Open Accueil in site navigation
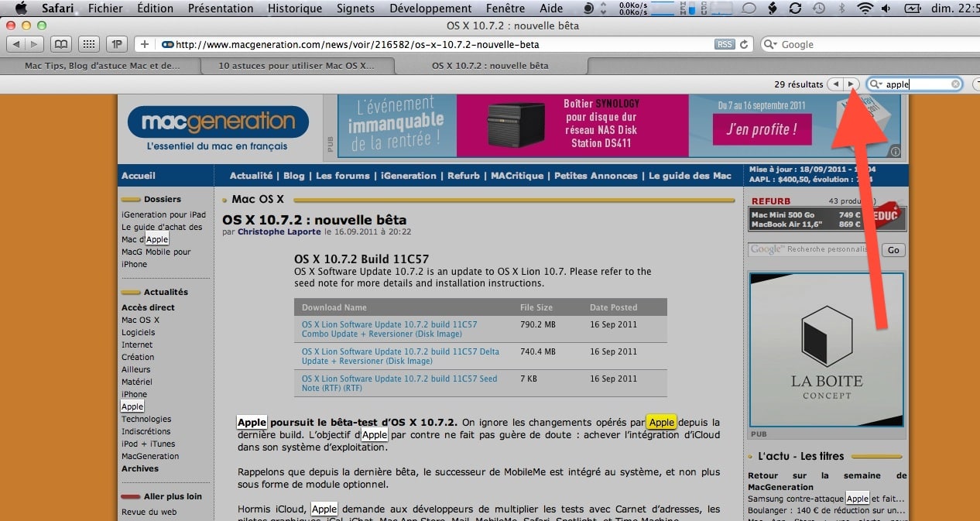 [139, 176]
